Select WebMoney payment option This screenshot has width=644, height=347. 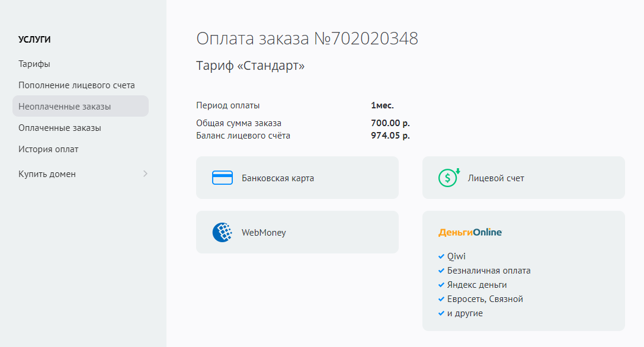(x=264, y=233)
